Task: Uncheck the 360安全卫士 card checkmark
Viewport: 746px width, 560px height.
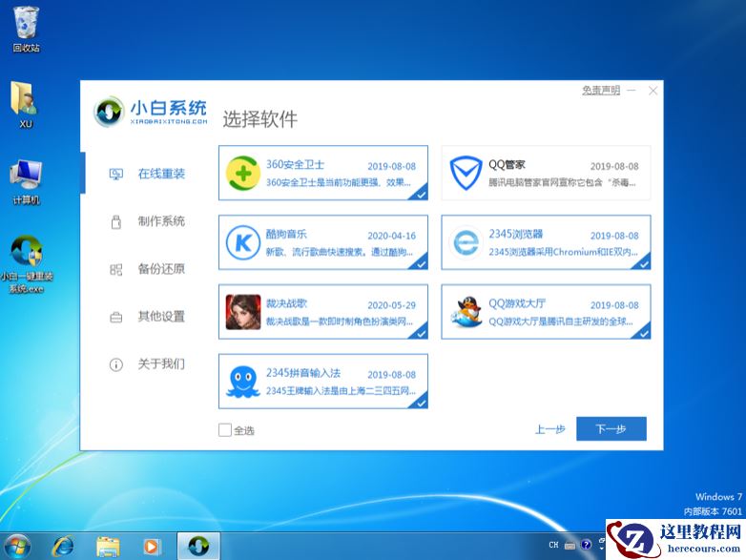Action: (x=421, y=194)
